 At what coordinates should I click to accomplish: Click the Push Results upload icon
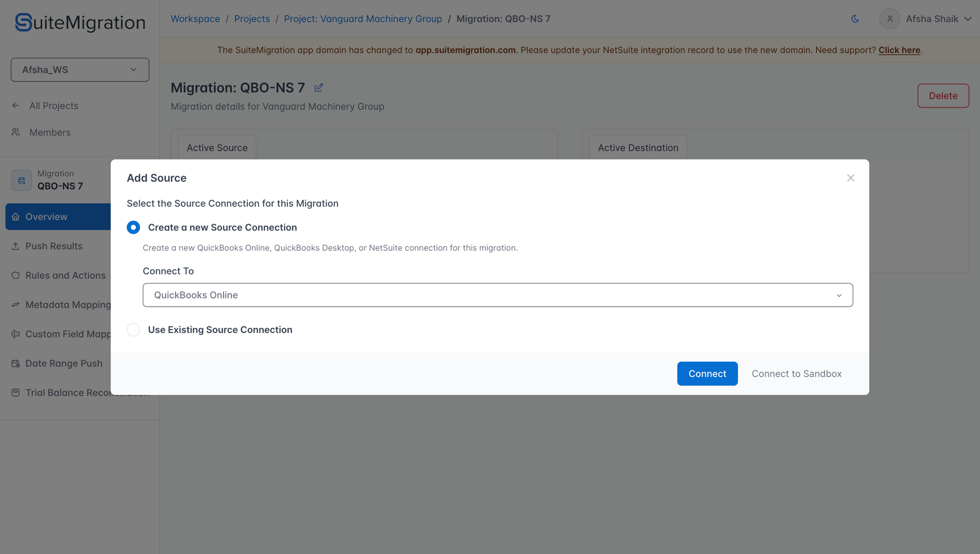pyautogui.click(x=16, y=246)
